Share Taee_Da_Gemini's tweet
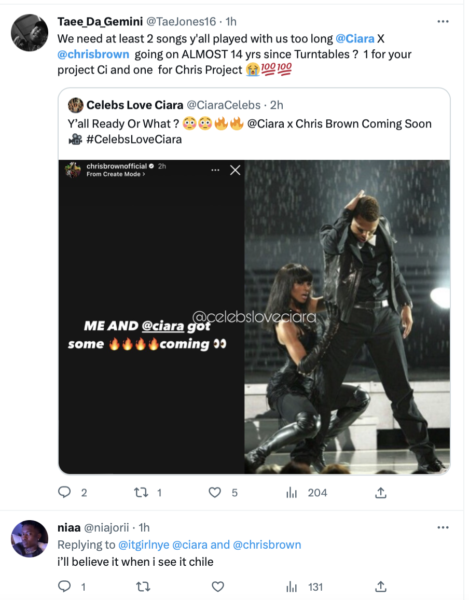Screen dimensions: 469x600 coord(381,492)
